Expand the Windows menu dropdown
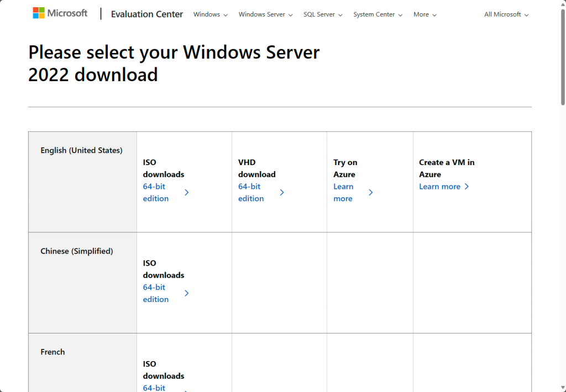Image resolution: width=566 pixels, height=392 pixels. coord(210,14)
